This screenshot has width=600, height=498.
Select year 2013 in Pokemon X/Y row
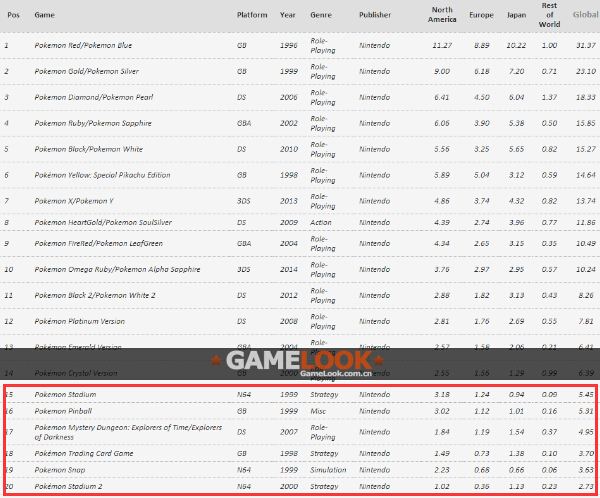(289, 201)
